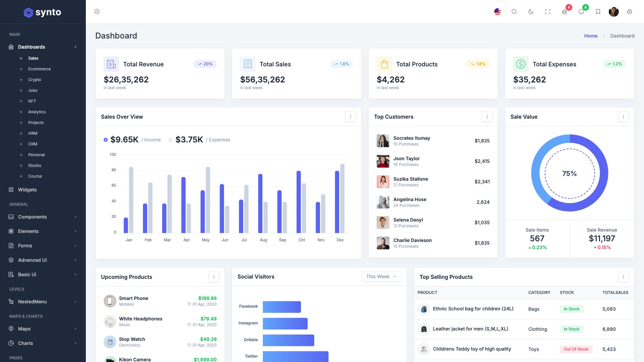Click the US flag language icon
644x362 pixels.
point(497,11)
